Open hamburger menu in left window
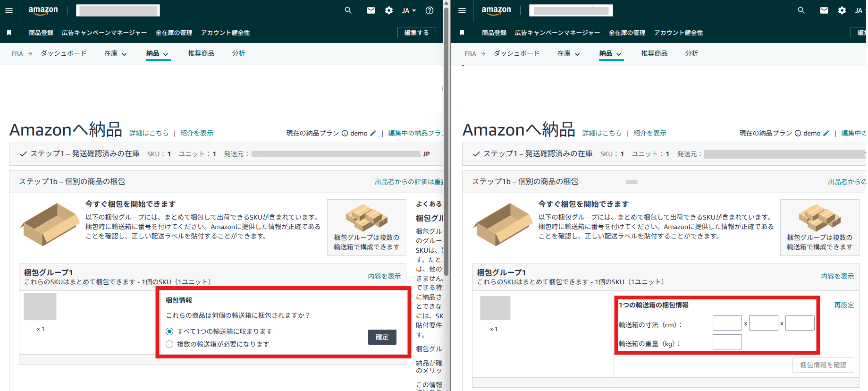The image size is (868, 391). (x=9, y=10)
